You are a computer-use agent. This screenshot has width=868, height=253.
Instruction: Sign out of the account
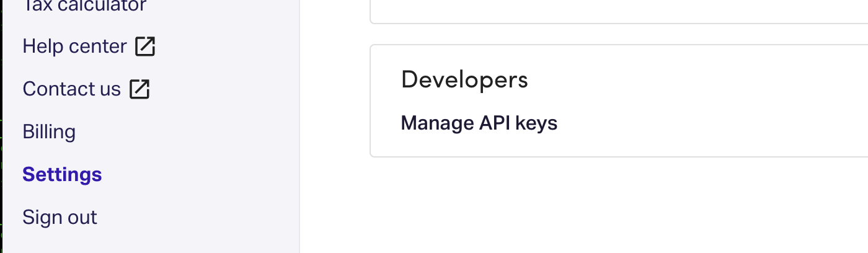pos(60,218)
